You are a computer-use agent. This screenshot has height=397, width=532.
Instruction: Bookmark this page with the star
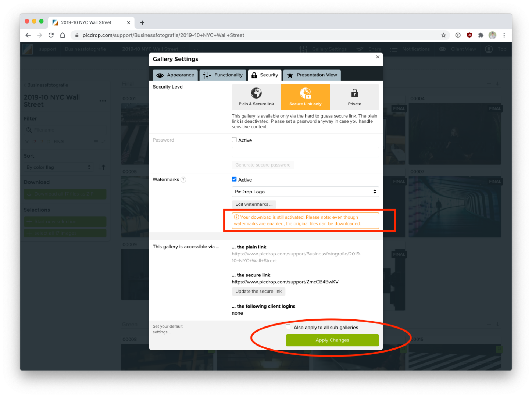click(x=443, y=35)
